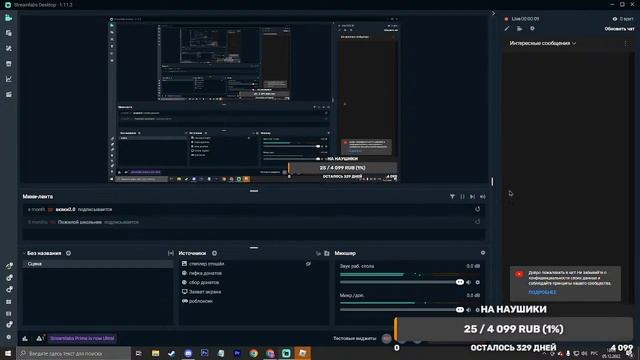
Task: Adjust the Звук раб. стола volume slider
Action: (x=402, y=282)
